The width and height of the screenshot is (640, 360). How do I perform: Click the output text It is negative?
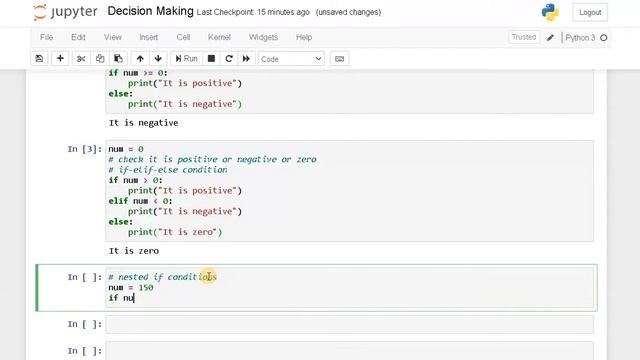(x=143, y=122)
